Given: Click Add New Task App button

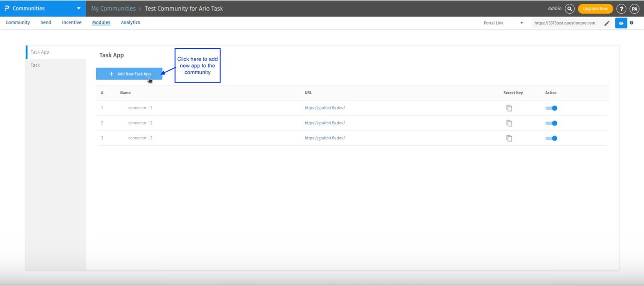Looking at the screenshot, I should 129,74.
